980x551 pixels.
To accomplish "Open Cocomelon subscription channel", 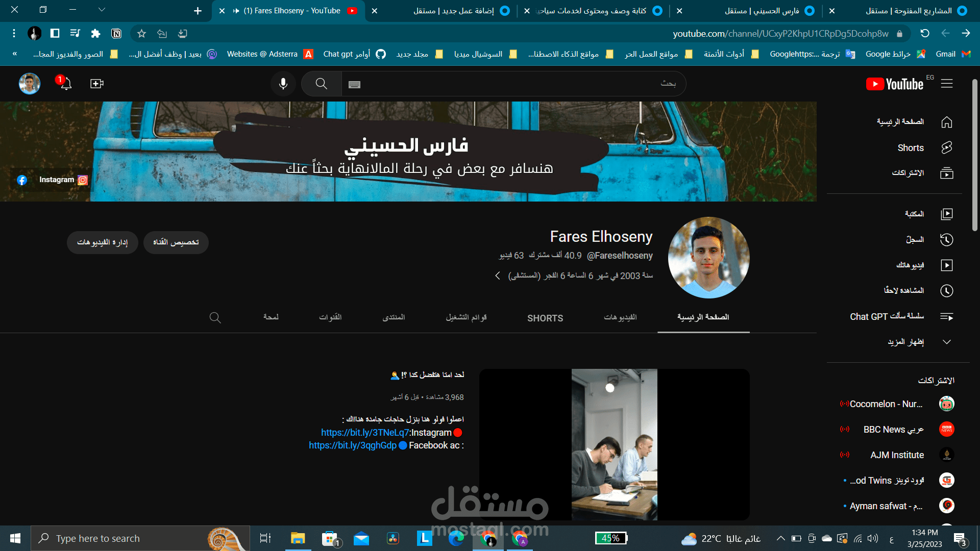I will coord(897,404).
